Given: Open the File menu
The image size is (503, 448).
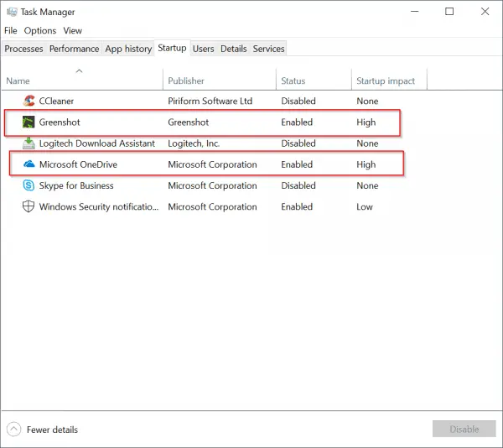Looking at the screenshot, I should coord(11,30).
